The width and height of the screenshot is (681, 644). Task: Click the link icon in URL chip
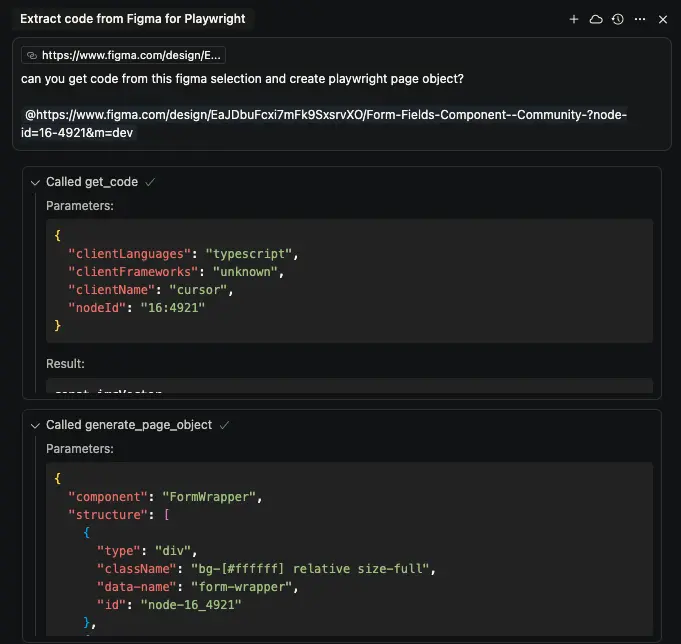point(32,55)
